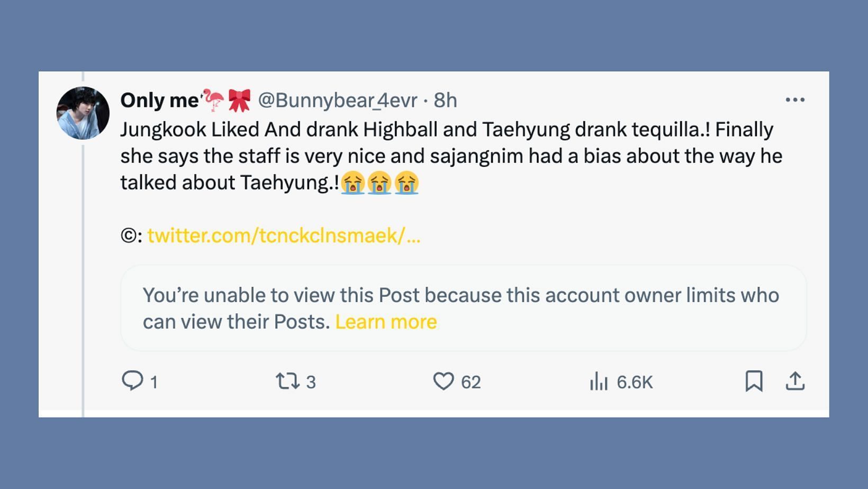Repost this tweet using the retweet icon
Viewport: 868px width, 489px height.
coord(287,381)
